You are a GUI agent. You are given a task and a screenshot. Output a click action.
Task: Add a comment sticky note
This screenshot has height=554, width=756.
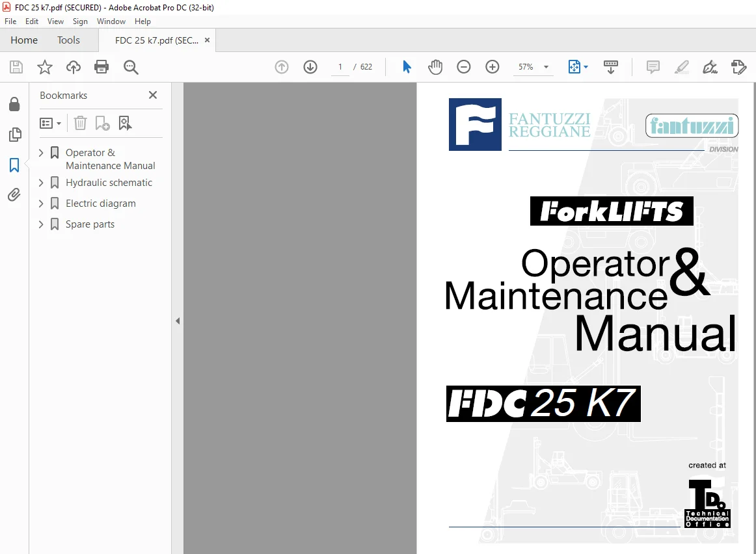pos(653,67)
